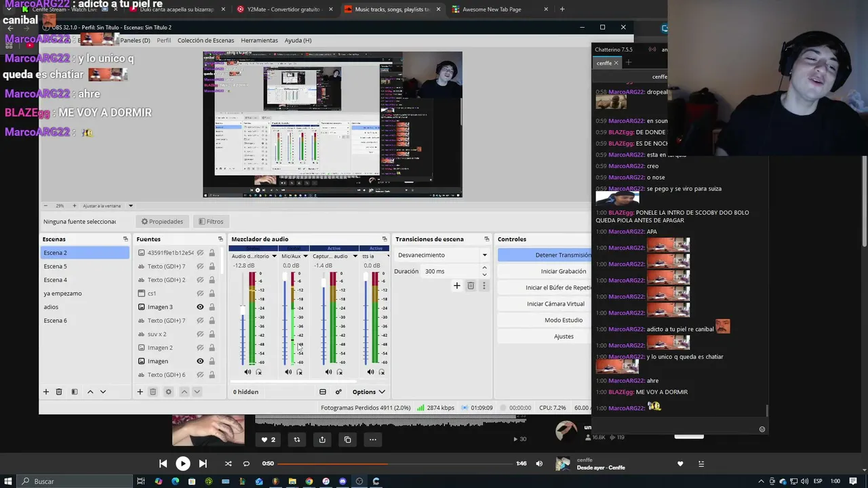Viewport: 868px width, 488px height.
Task: Repost the track using the repost icon
Action: (x=296, y=439)
